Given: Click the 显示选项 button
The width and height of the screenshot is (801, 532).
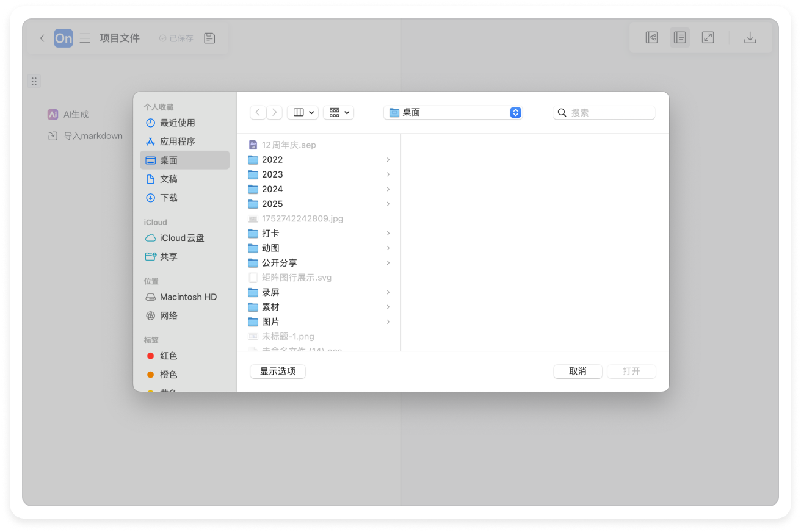Looking at the screenshot, I should [278, 371].
